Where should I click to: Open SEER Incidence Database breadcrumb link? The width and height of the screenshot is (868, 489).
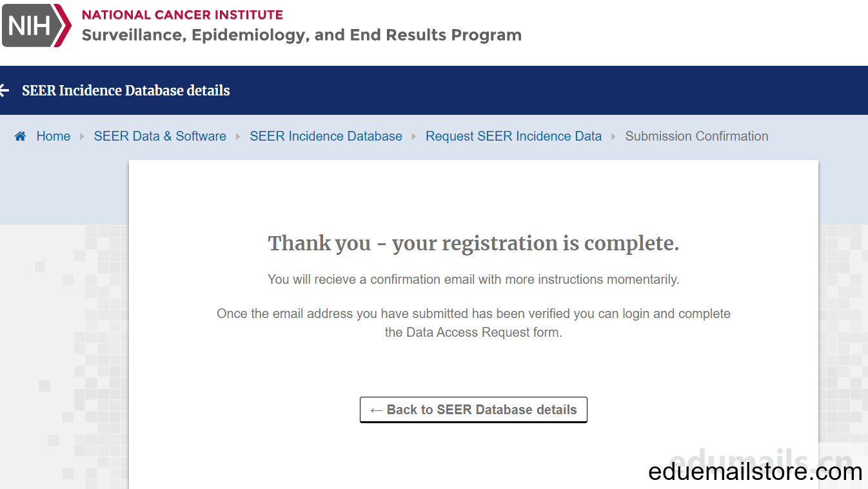(x=326, y=136)
